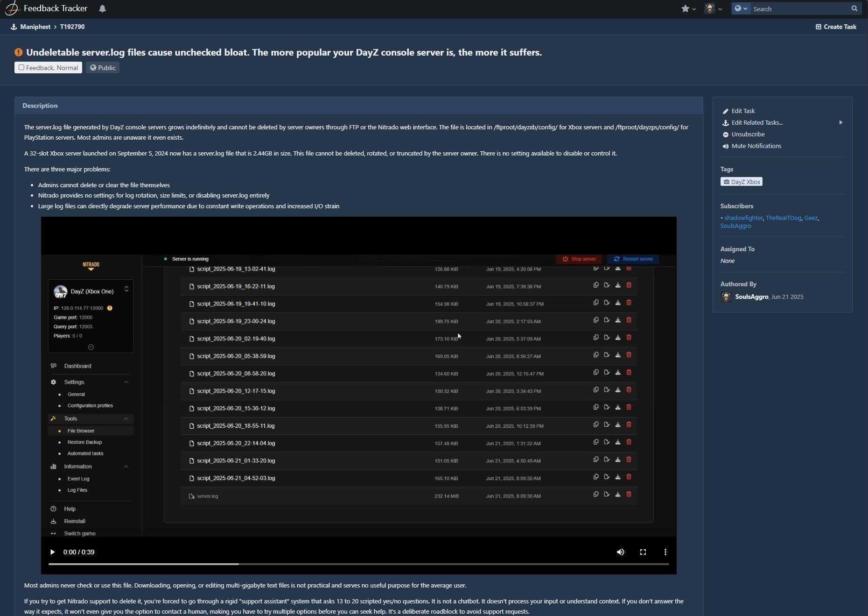Toggle the DayZ (Xbox One) server selector
868x616 pixels.
126,289
